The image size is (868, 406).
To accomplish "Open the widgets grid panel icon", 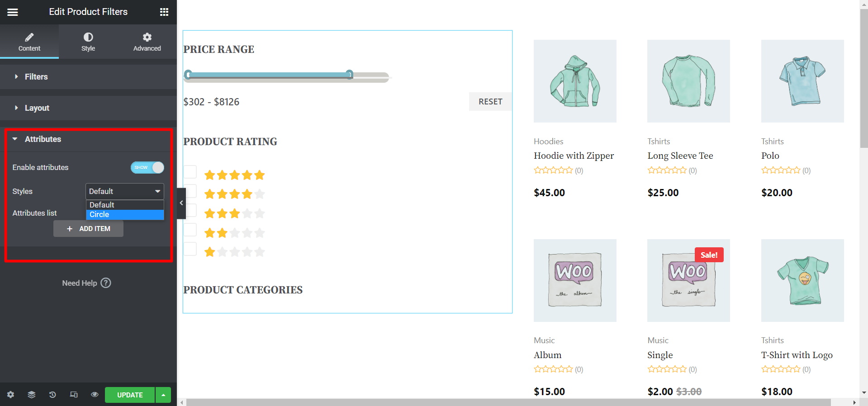I will (164, 12).
